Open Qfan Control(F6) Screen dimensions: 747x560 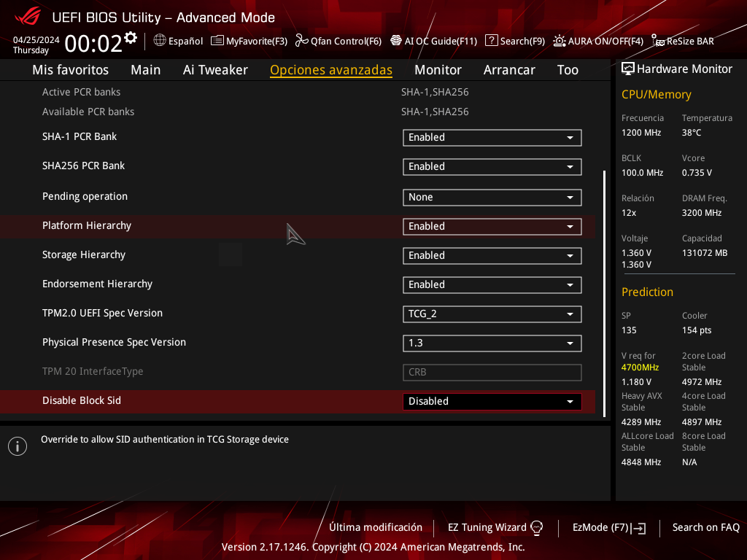pyautogui.click(x=346, y=41)
